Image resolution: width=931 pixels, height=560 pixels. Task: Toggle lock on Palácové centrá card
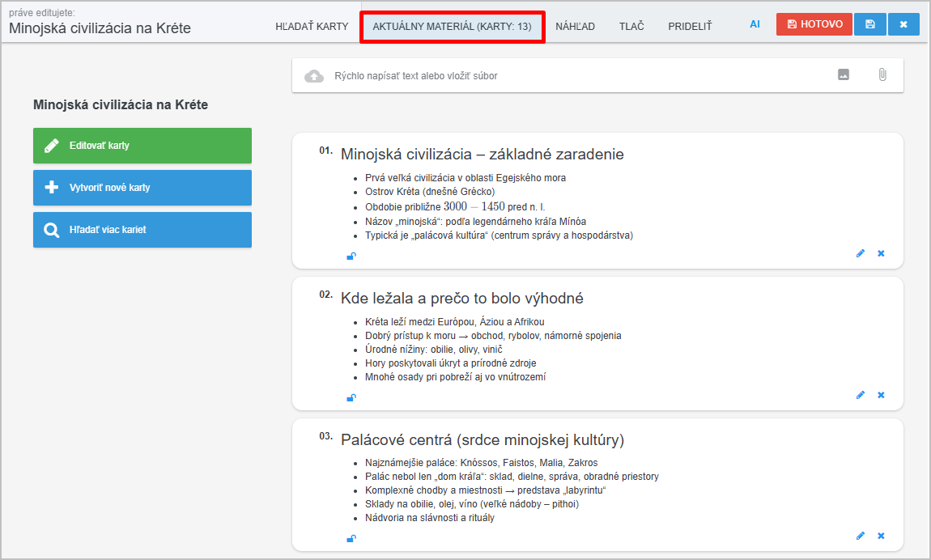(351, 538)
